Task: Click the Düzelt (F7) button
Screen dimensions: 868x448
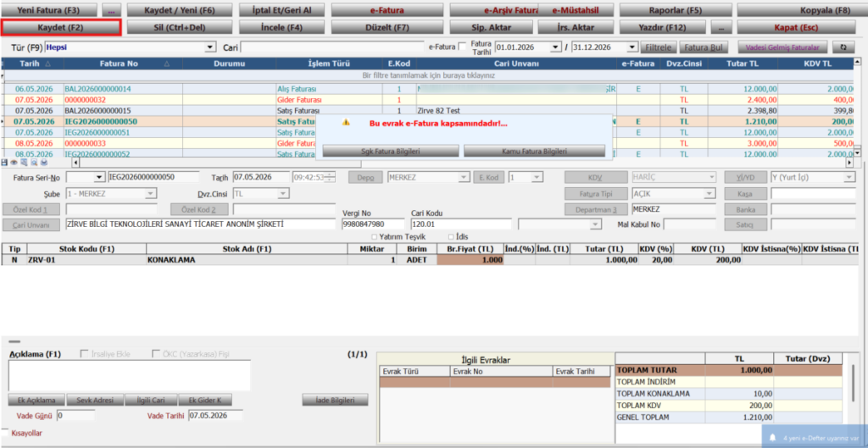Action: point(387,27)
